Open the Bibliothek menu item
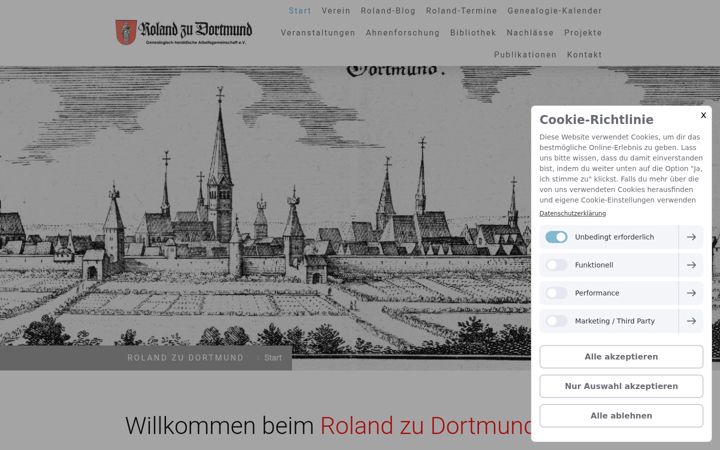The height and width of the screenshot is (450, 720). (x=473, y=33)
